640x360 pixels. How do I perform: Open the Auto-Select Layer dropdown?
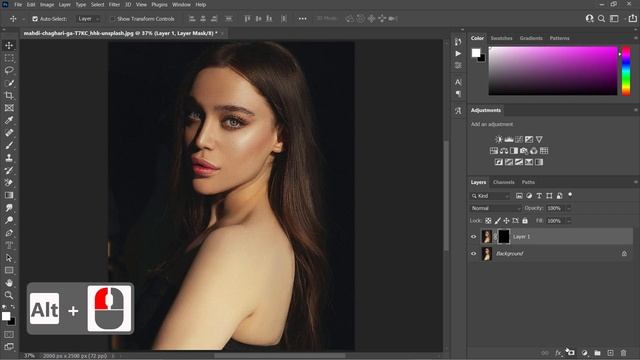(88, 19)
